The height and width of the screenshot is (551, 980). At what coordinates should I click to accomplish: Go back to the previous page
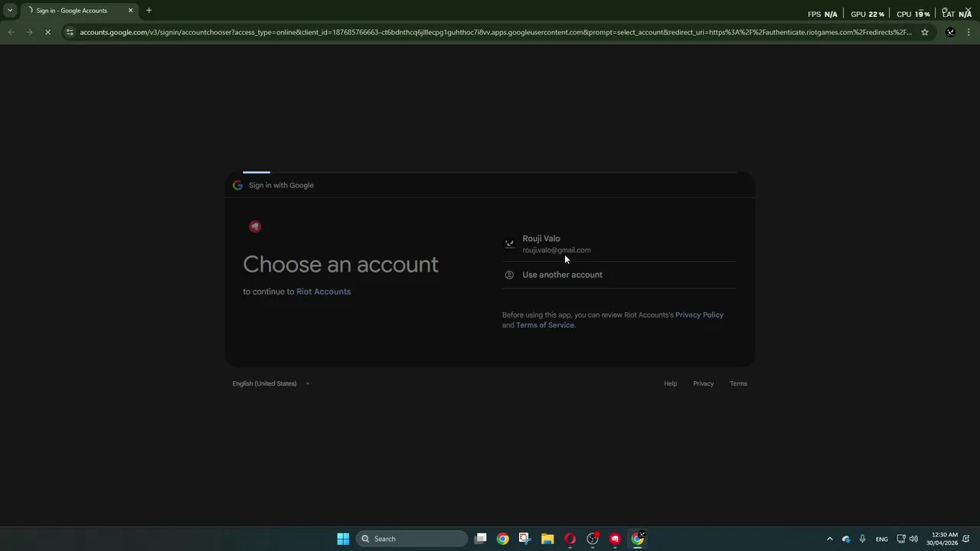(11, 32)
